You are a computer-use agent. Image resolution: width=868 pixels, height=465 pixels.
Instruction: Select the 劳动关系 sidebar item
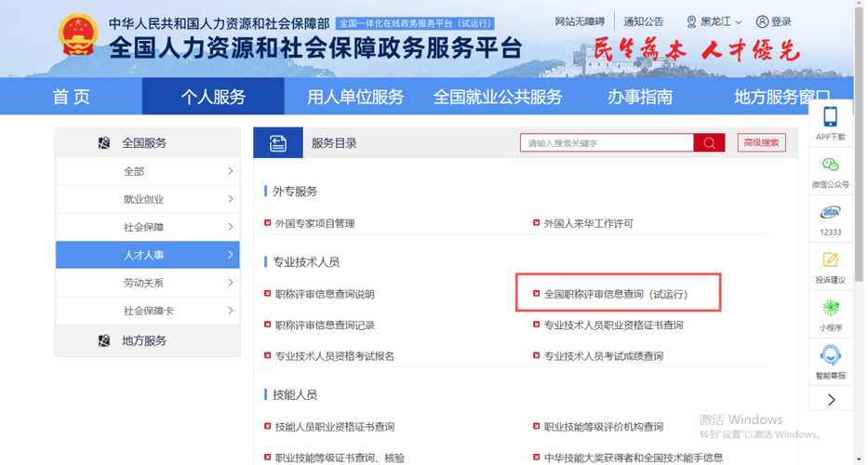[x=148, y=284]
